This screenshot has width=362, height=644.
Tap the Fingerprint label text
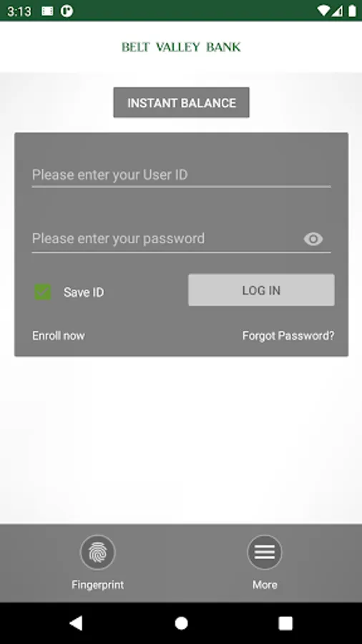(x=98, y=585)
